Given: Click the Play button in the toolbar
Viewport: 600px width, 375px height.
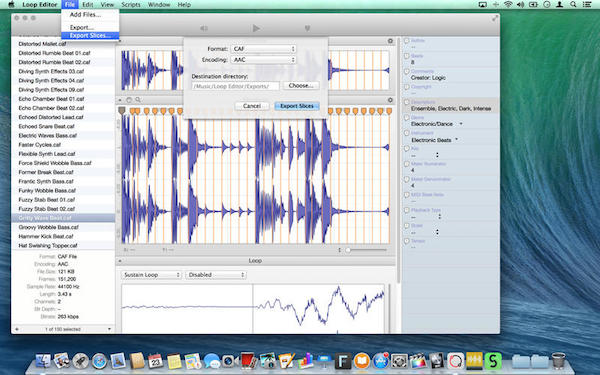Looking at the screenshot, I should (x=256, y=28).
